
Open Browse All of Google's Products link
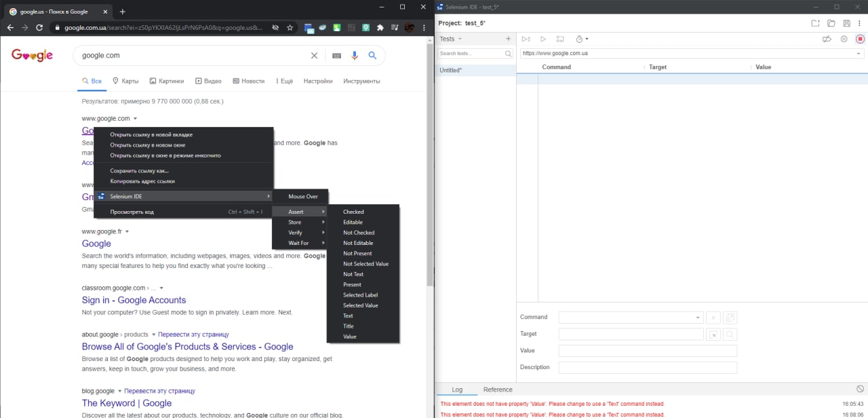(187, 346)
